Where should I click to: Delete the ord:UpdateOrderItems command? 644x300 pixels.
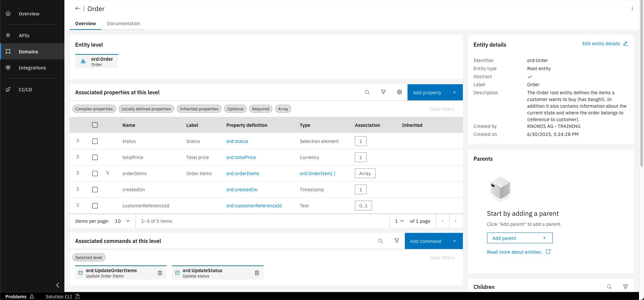pos(160,273)
